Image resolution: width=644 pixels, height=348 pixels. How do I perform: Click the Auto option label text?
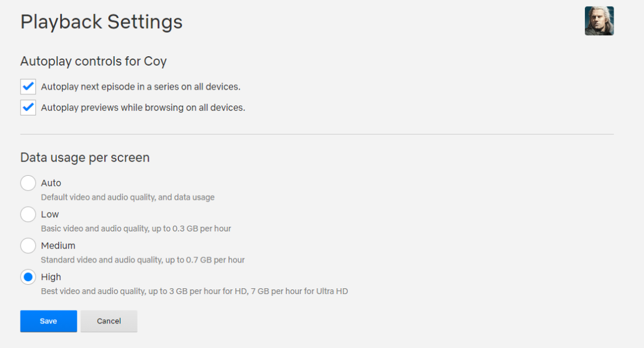pos(50,183)
